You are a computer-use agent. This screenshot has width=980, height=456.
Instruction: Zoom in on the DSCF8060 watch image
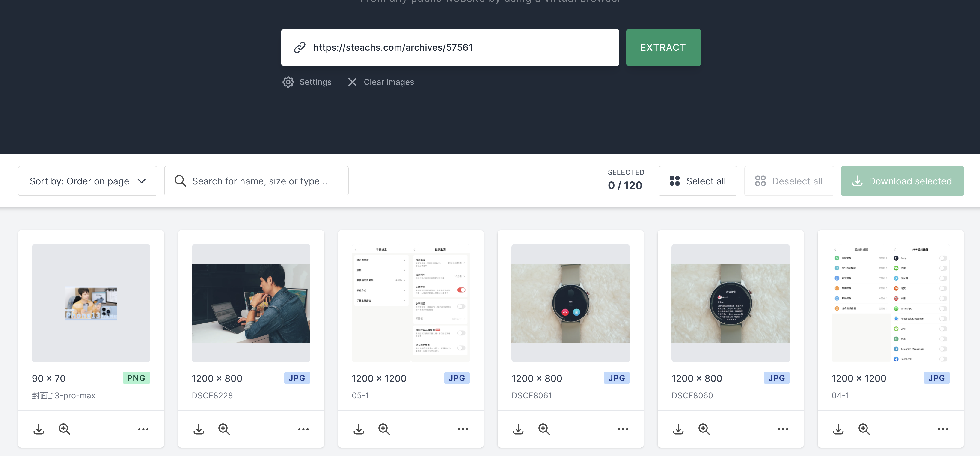pyautogui.click(x=704, y=429)
